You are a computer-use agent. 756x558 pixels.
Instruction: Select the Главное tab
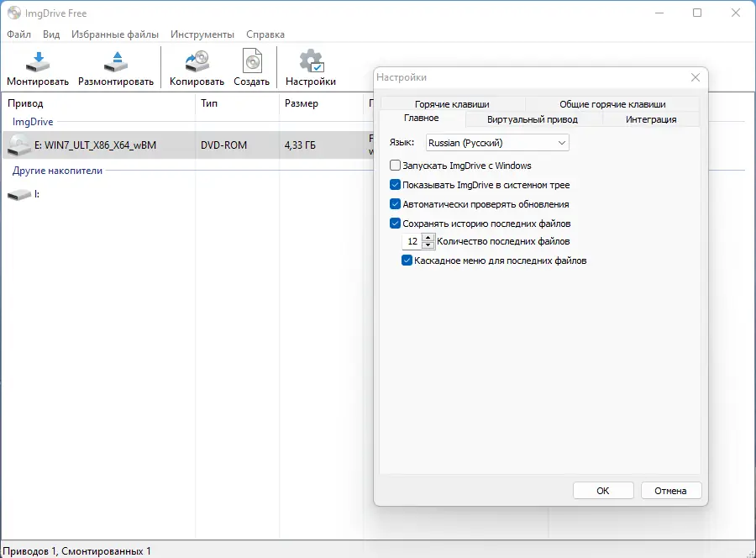[422, 118]
